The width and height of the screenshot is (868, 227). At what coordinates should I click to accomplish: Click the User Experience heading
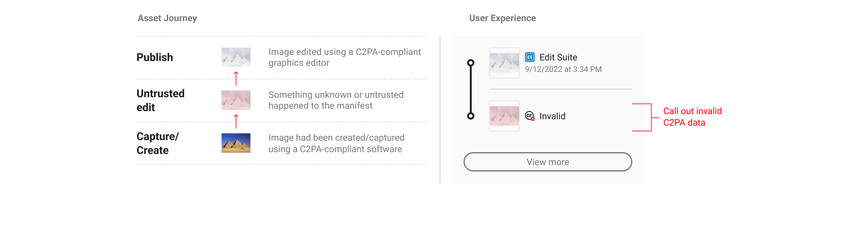[502, 18]
